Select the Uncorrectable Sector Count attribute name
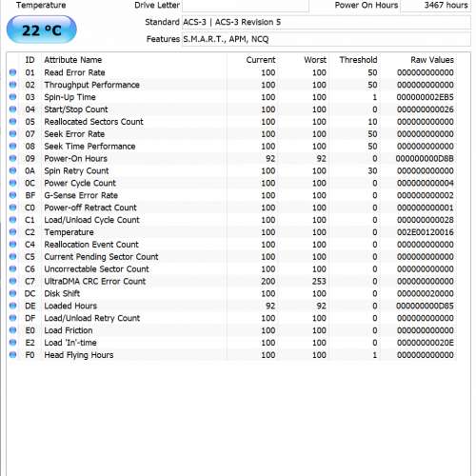Viewport: 476px width, 476px height. [x=96, y=269]
